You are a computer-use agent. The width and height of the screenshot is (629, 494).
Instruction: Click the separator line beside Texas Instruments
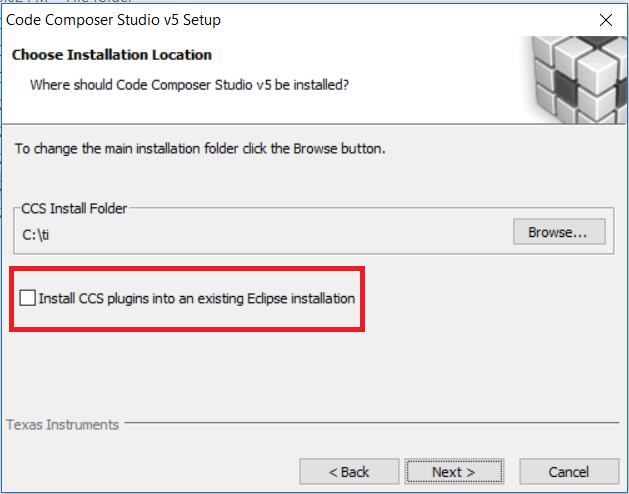point(370,425)
